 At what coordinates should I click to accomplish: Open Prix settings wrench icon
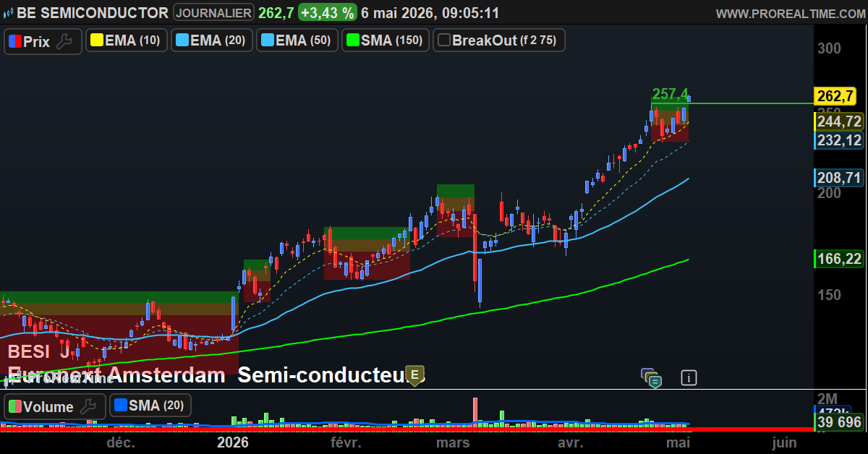coord(64,41)
